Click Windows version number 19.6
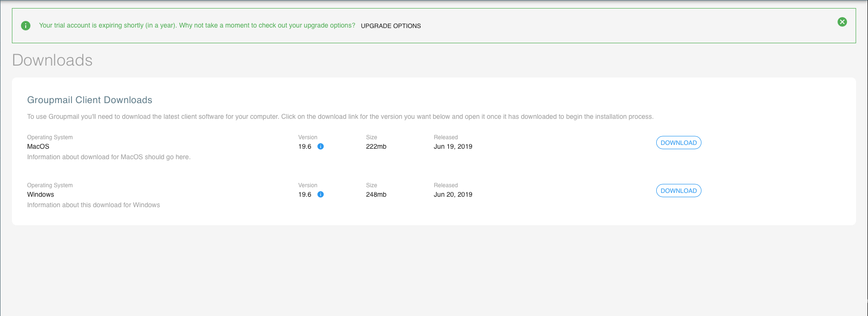This screenshot has width=868, height=316. 305,194
